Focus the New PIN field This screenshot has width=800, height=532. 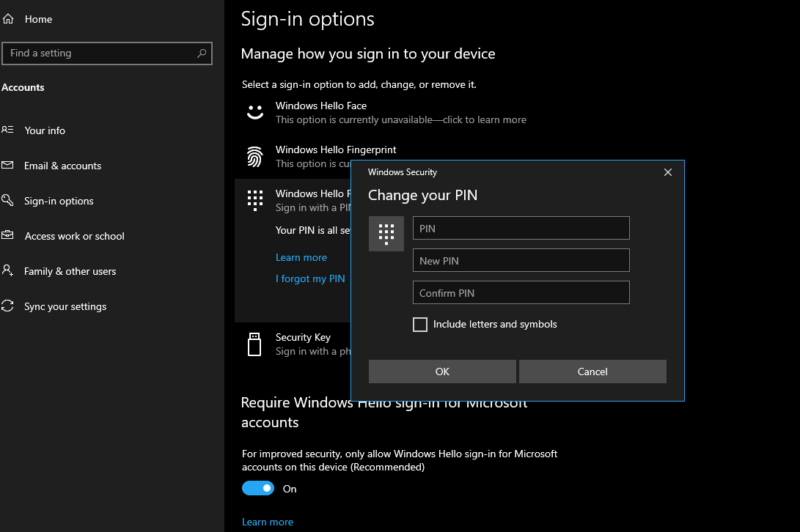(521, 260)
